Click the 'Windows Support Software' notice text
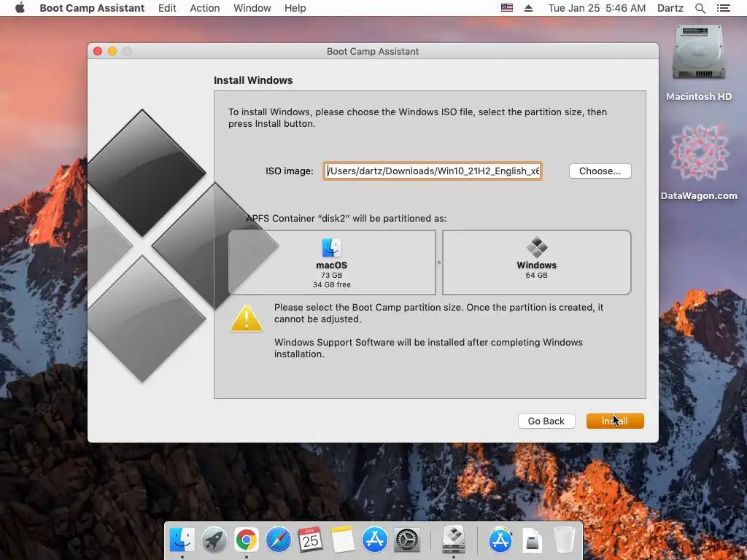This screenshot has height=560, width=747. (428, 348)
